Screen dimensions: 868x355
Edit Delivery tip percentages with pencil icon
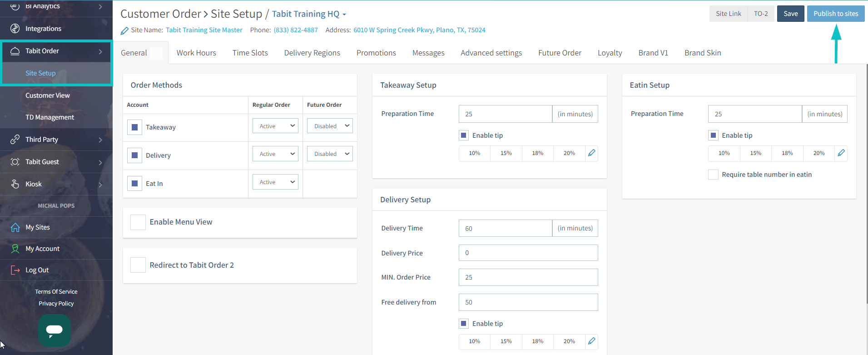(x=591, y=341)
